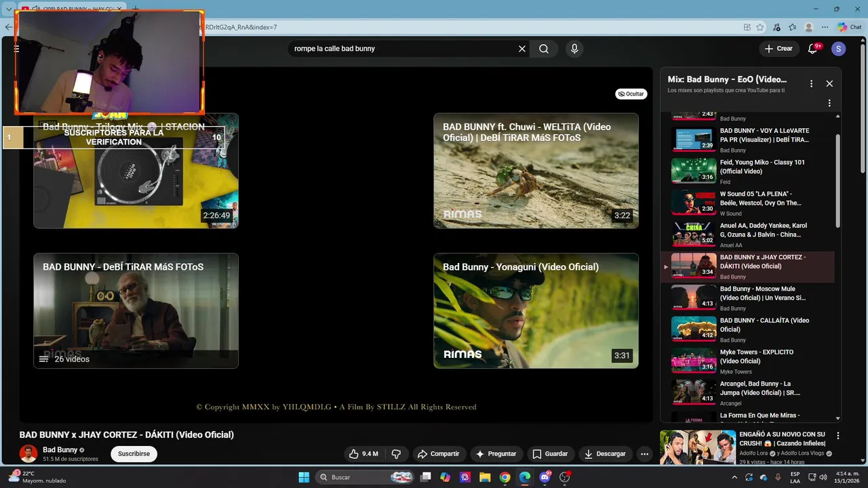Open Google Chrome from taskbar
The height and width of the screenshot is (488, 868).
[x=505, y=477]
